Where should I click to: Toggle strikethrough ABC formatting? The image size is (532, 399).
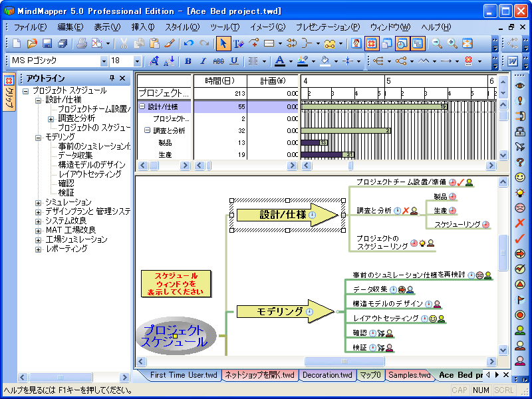click(219, 61)
